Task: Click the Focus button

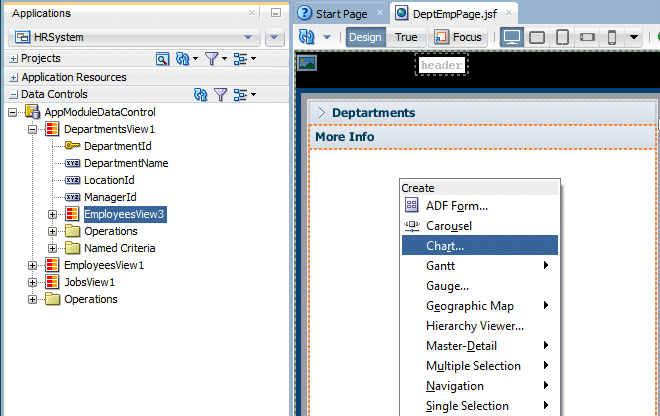Action: [x=458, y=37]
